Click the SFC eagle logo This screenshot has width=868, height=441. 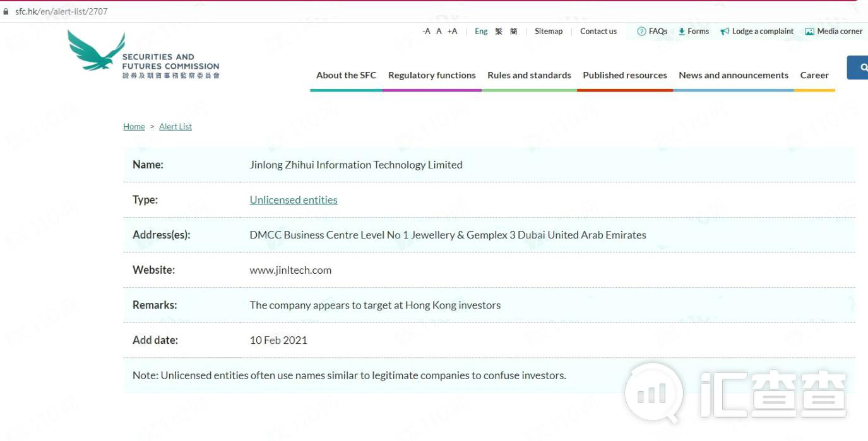[x=96, y=50]
